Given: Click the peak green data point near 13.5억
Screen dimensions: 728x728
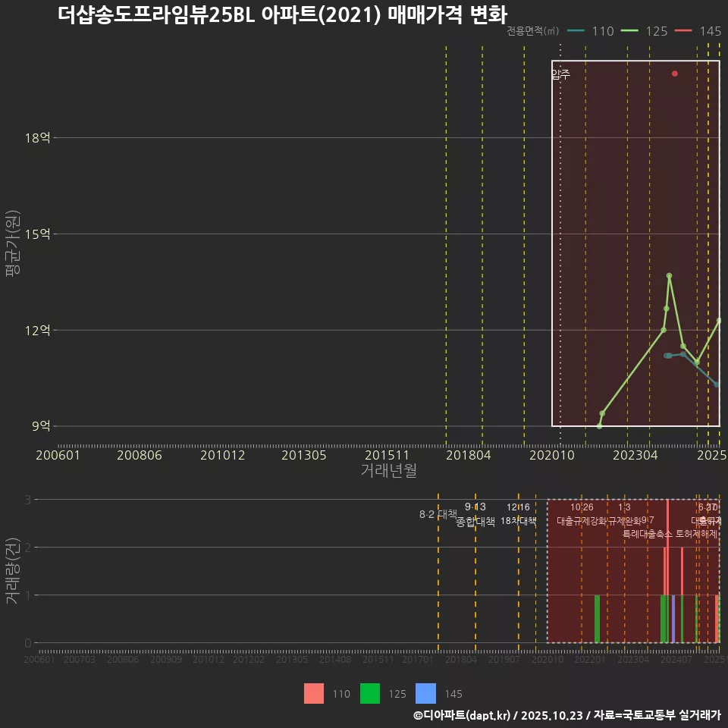Looking at the screenshot, I should (669, 277).
